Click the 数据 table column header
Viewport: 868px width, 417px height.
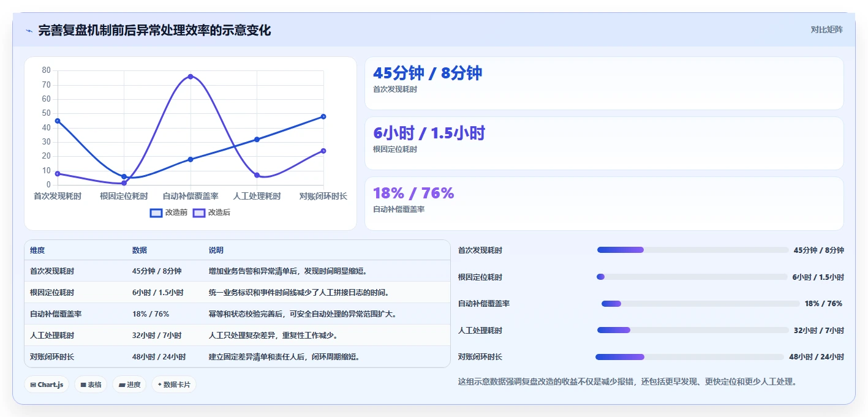(x=140, y=250)
